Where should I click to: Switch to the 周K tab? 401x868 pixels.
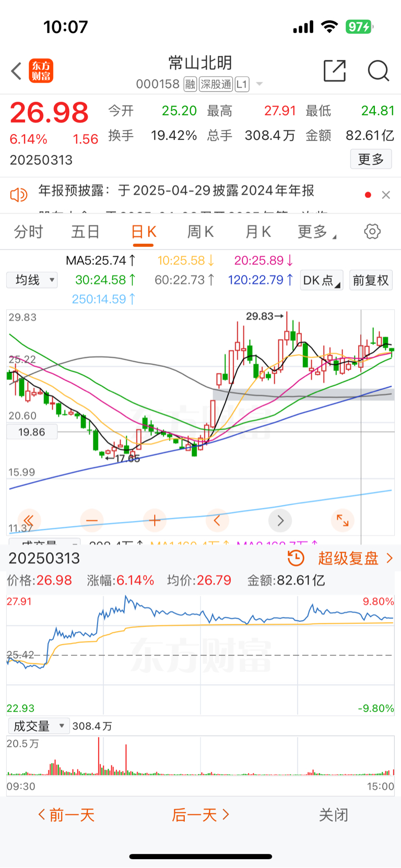[200, 232]
